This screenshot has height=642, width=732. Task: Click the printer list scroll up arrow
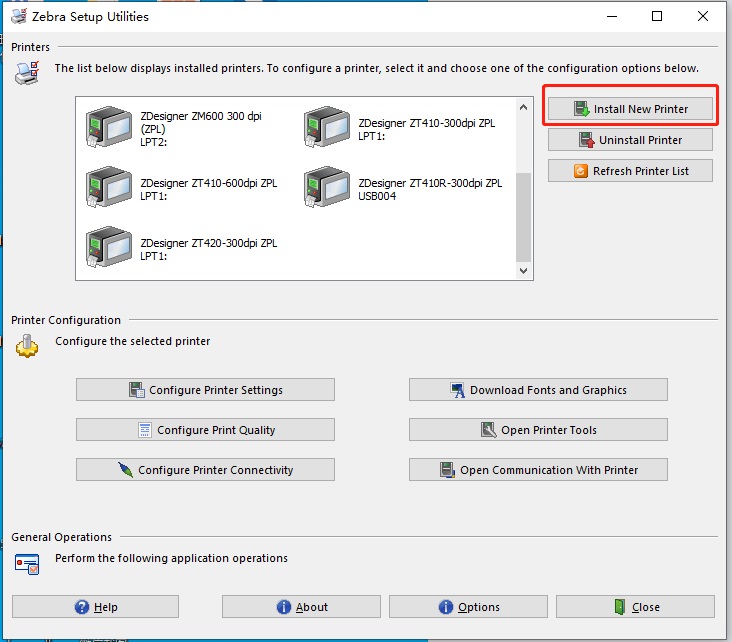(x=523, y=107)
